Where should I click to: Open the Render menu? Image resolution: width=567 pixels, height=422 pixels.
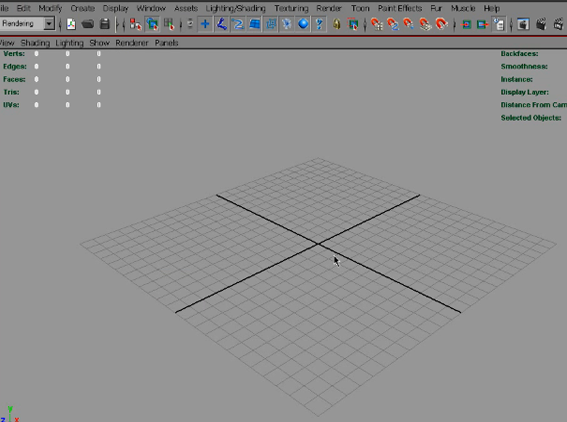(329, 8)
